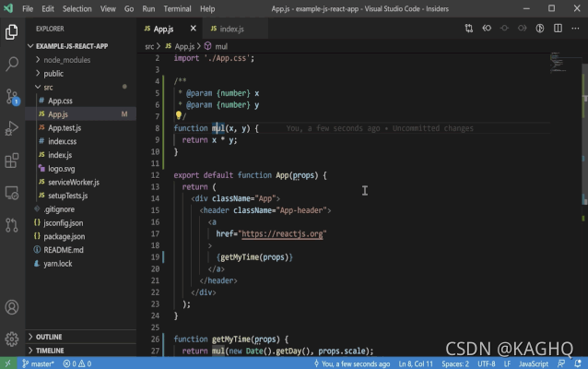Click the errors and warnings count

(x=76, y=363)
